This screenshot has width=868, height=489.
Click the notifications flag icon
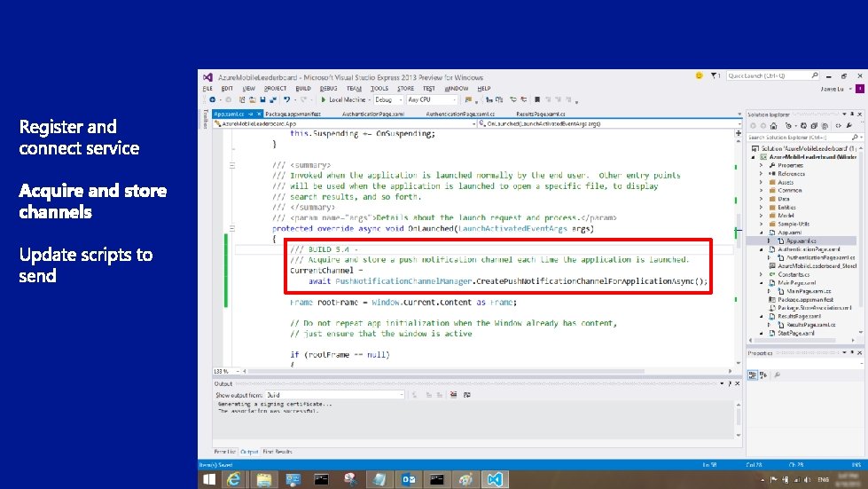(x=714, y=75)
